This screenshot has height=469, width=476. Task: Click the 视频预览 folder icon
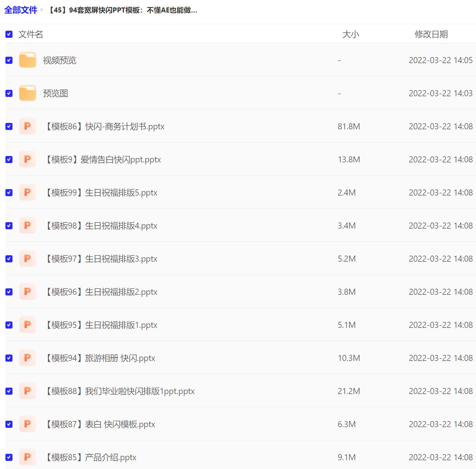27,60
